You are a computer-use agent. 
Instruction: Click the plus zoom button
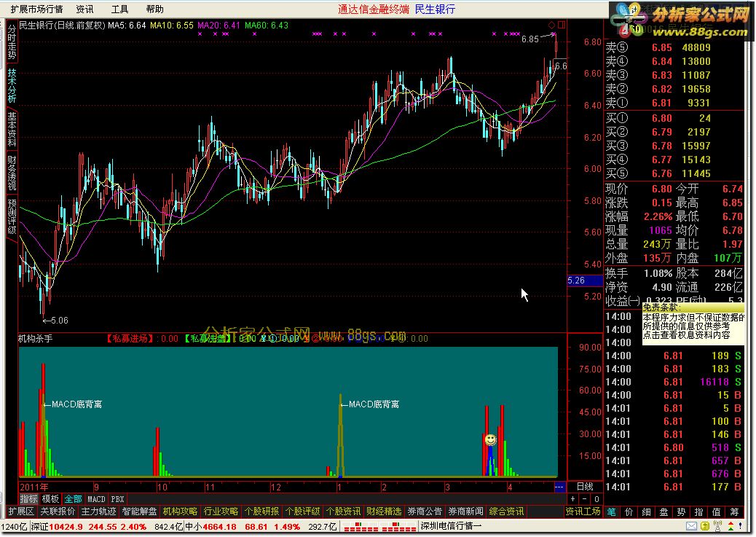point(572,499)
